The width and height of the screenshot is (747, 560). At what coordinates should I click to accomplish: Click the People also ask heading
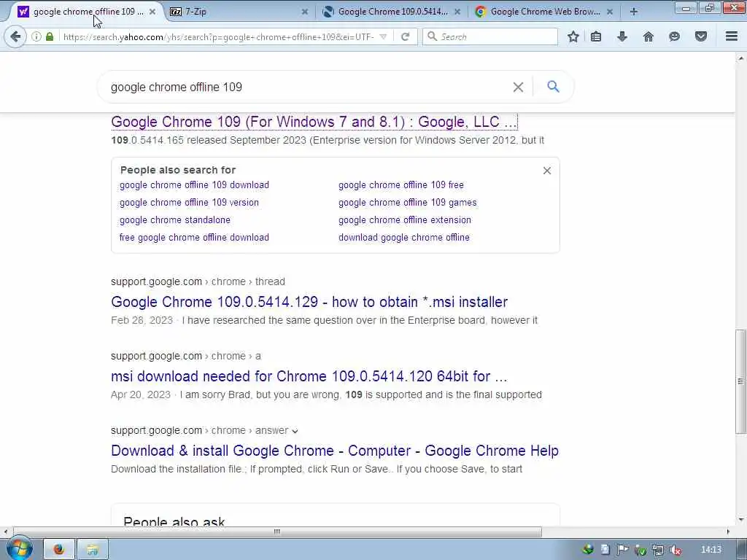[174, 521]
